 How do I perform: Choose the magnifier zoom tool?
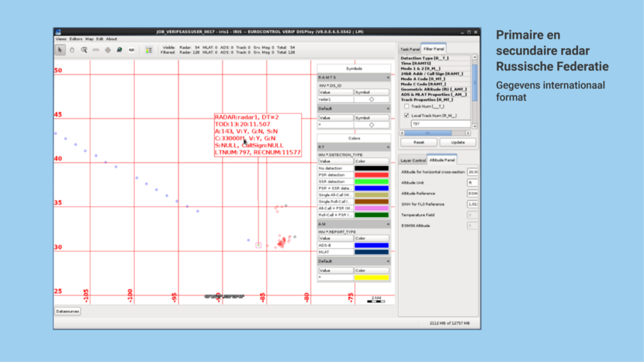pos(84,50)
